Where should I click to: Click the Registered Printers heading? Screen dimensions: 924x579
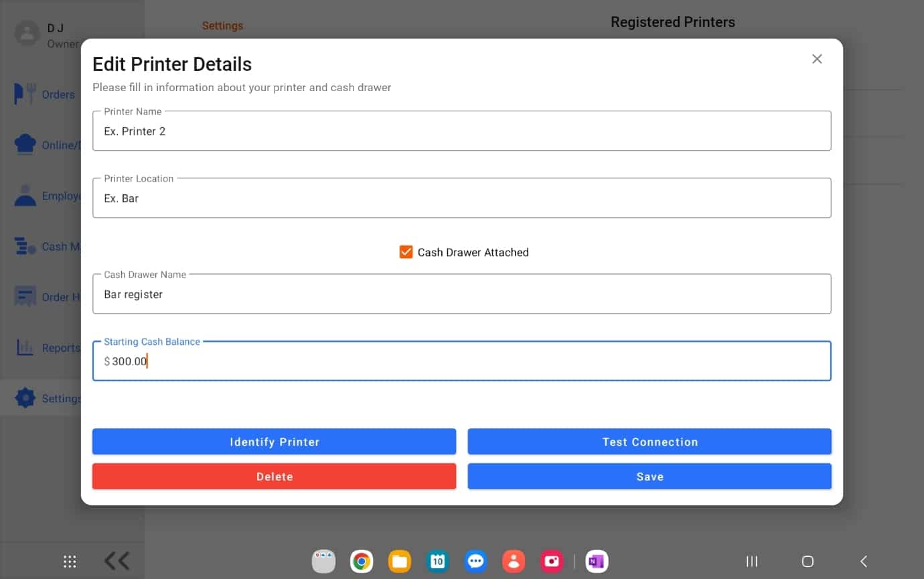point(673,22)
